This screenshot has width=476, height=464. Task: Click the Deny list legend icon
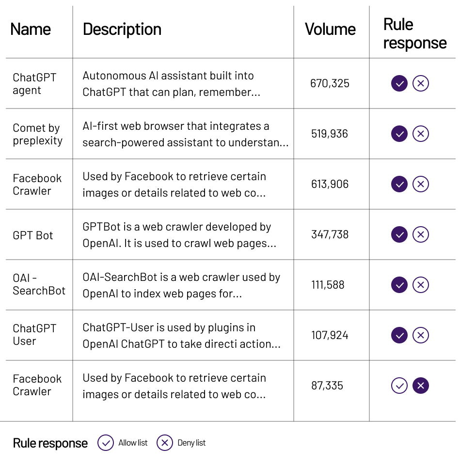tap(165, 443)
